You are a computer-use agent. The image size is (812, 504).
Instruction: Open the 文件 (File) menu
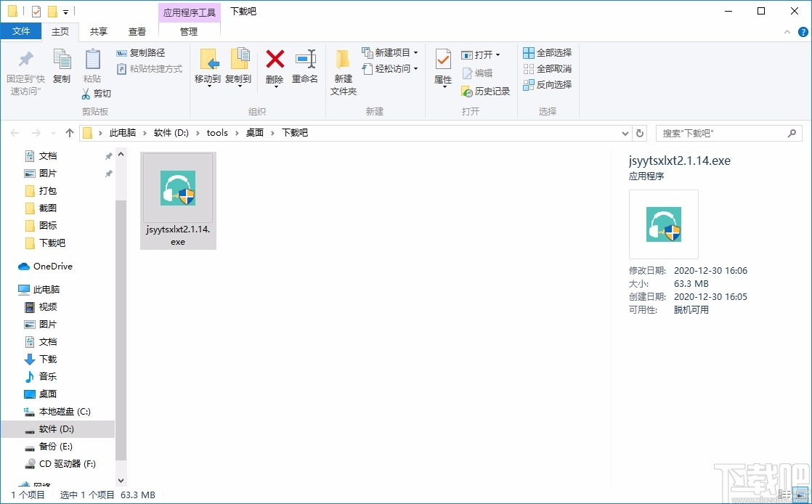[22, 31]
